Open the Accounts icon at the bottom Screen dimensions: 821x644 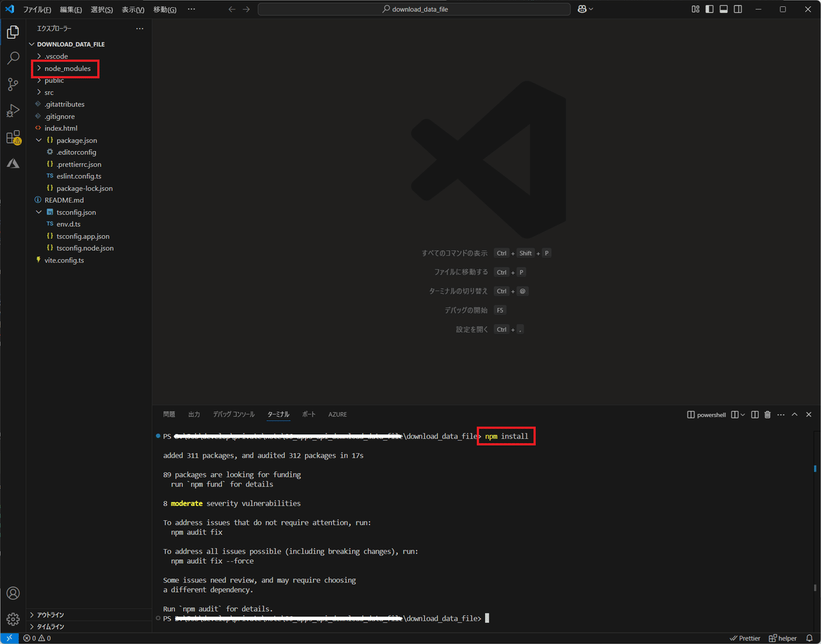click(12, 593)
